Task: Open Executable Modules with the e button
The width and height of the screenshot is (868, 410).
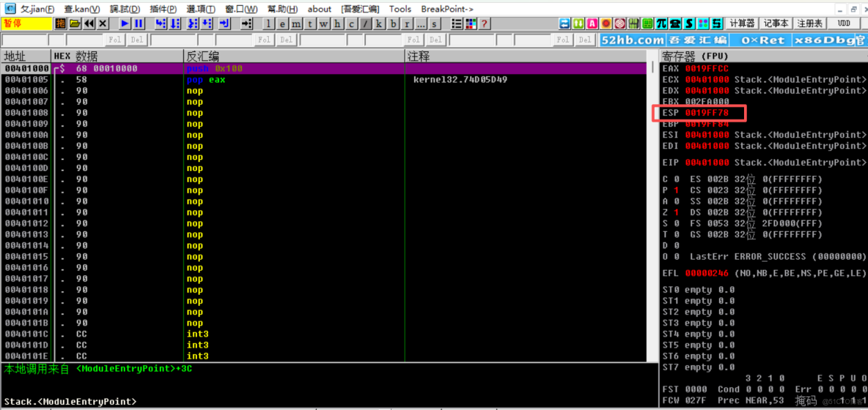Action: (x=282, y=23)
